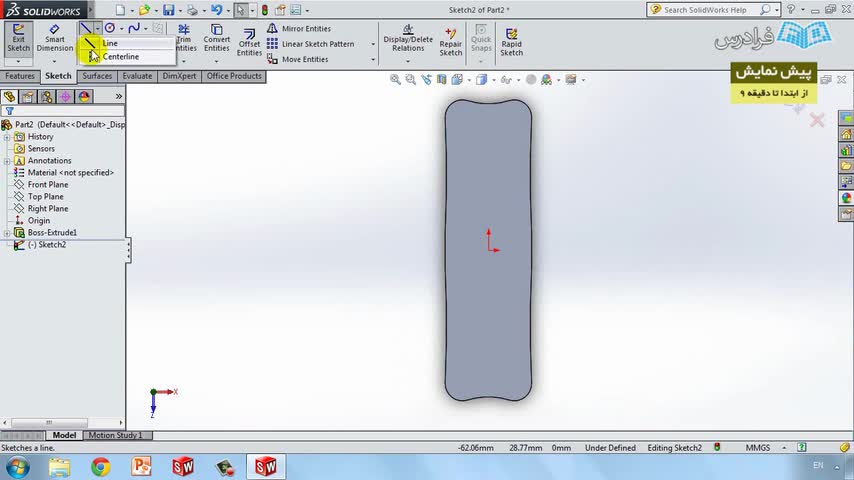The image size is (854, 480).
Task: Click the Save icon
Action: 169,10
